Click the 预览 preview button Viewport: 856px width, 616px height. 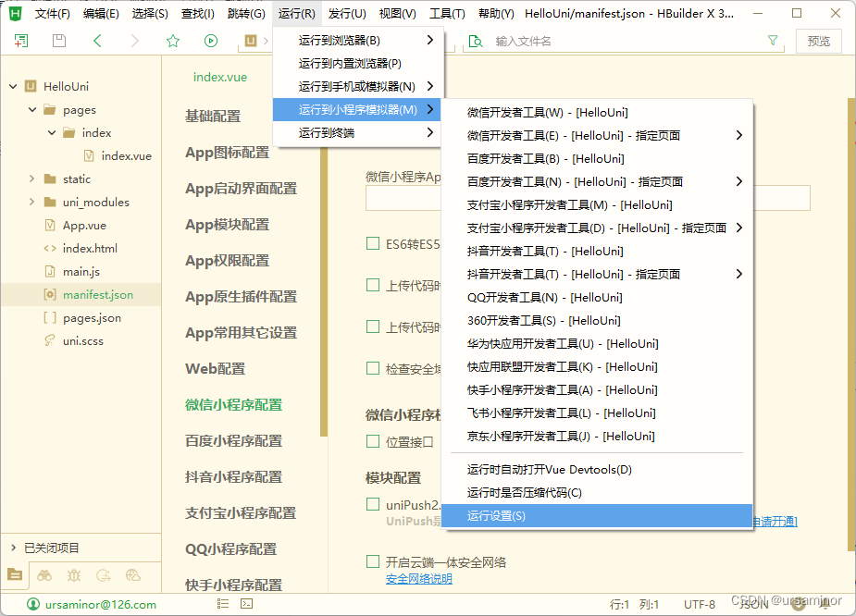click(x=818, y=42)
